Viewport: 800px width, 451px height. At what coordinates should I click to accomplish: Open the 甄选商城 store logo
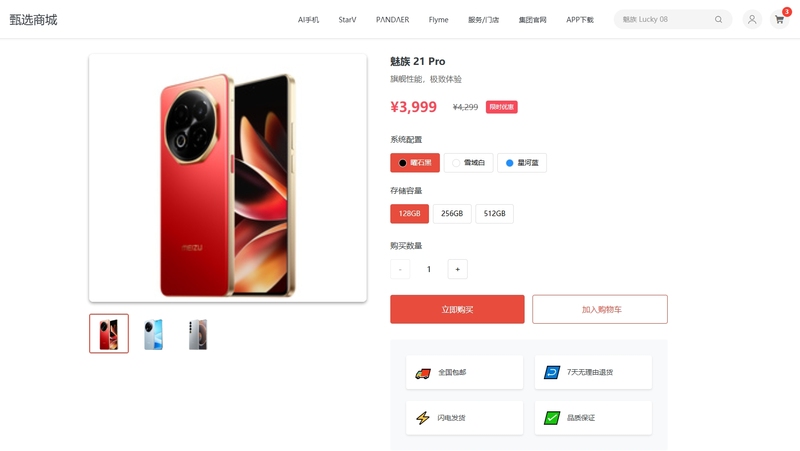33,19
